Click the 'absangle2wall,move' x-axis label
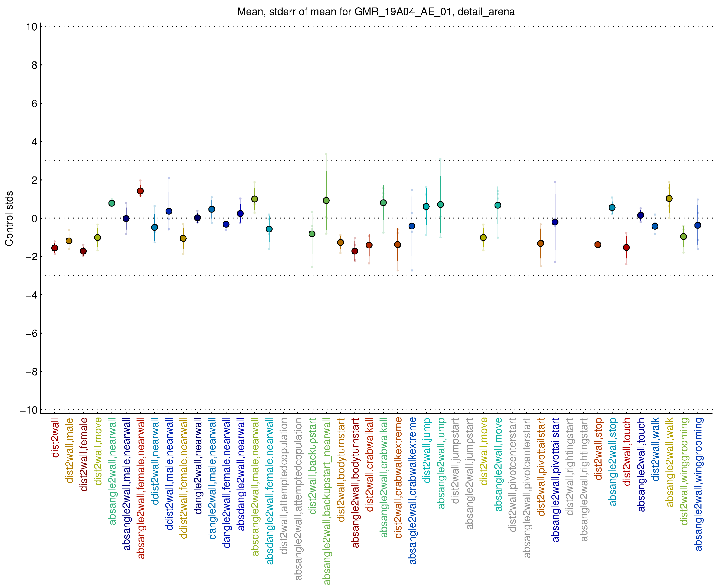Screen dimensions: 716x588 coord(498,465)
